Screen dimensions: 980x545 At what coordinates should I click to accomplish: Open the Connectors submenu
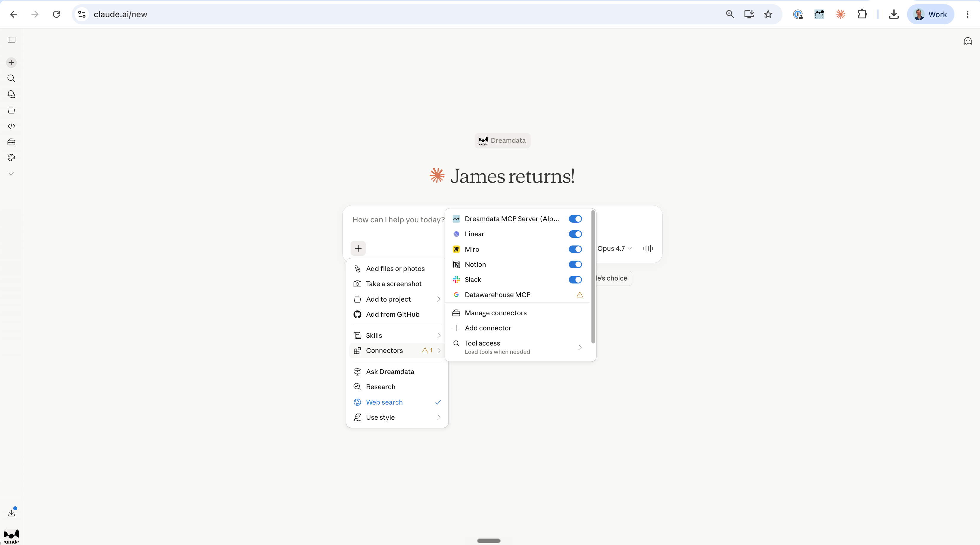[x=397, y=351]
